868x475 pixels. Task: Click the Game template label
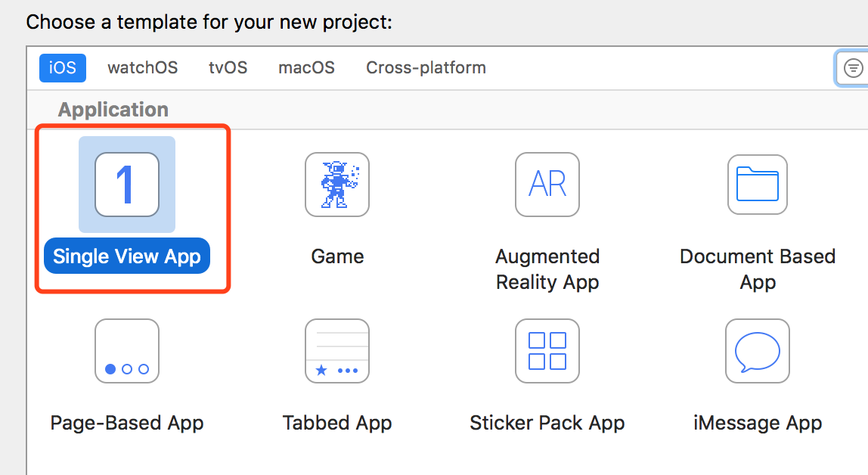337,256
